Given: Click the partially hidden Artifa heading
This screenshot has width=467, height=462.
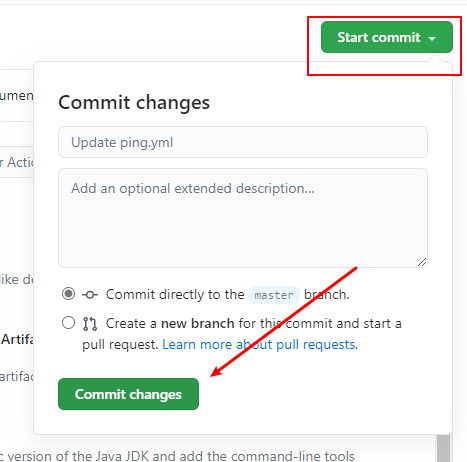Looking at the screenshot, I should (17, 340).
